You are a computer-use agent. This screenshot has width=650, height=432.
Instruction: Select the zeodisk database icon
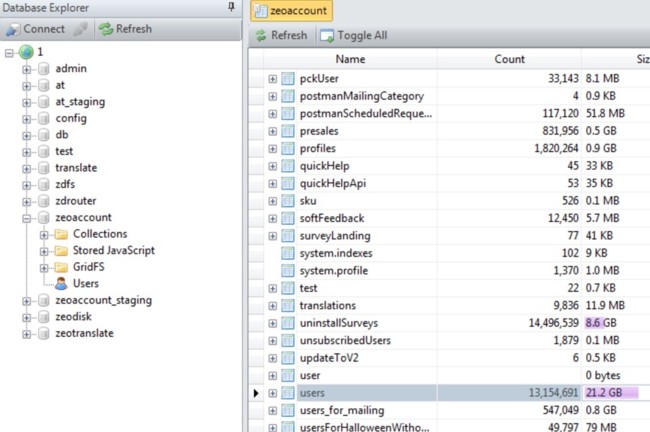click(44, 317)
